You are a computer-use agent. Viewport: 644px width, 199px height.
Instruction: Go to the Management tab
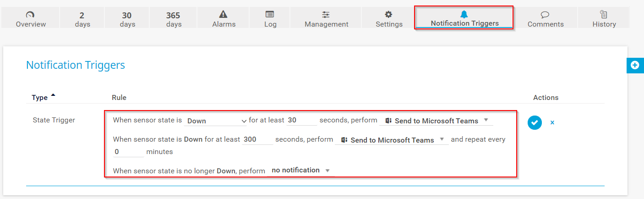(x=326, y=19)
